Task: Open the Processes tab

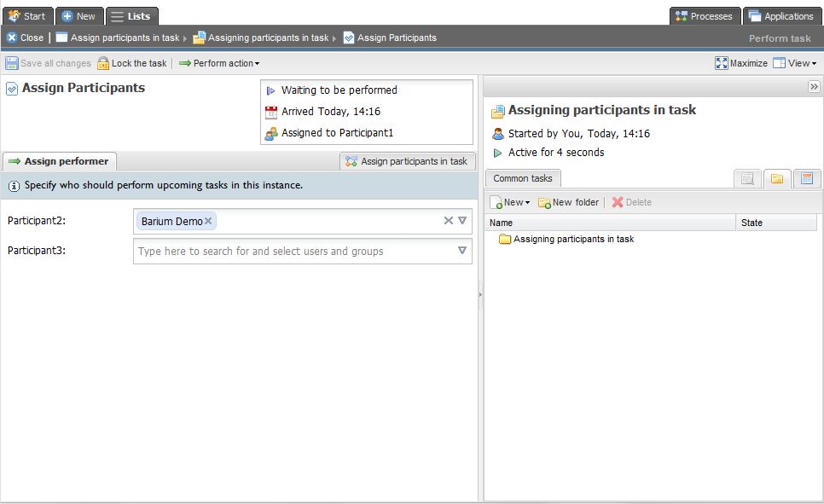Action: pyautogui.click(x=704, y=16)
